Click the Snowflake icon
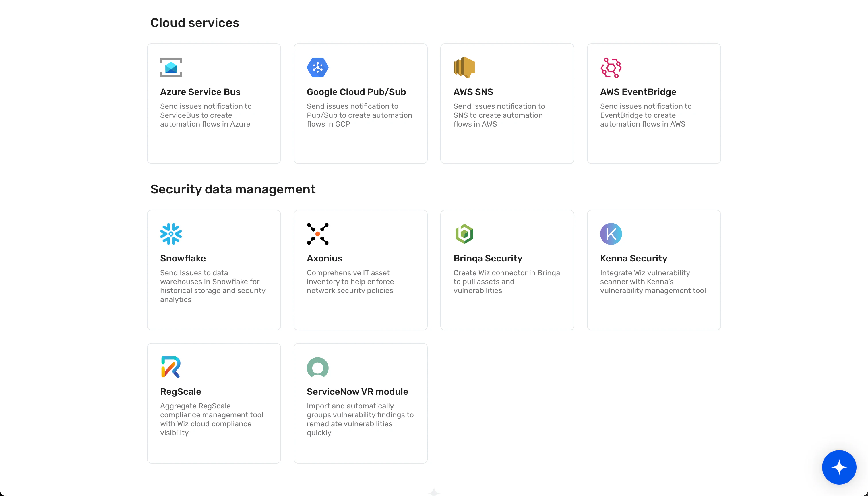This screenshot has width=868, height=496. 171,234
